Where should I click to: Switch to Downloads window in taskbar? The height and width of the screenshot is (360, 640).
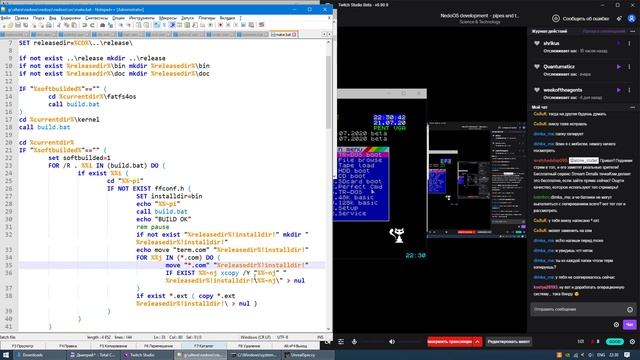point(39,355)
